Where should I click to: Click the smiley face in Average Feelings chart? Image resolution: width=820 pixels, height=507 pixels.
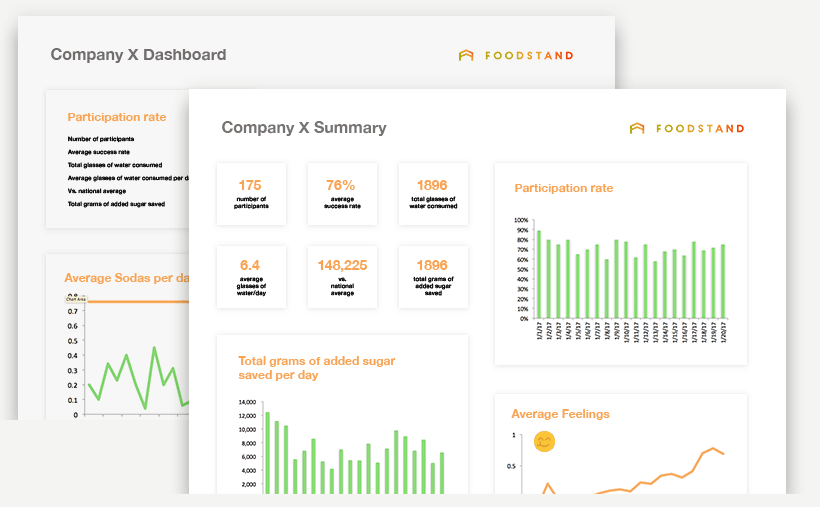tap(545, 441)
